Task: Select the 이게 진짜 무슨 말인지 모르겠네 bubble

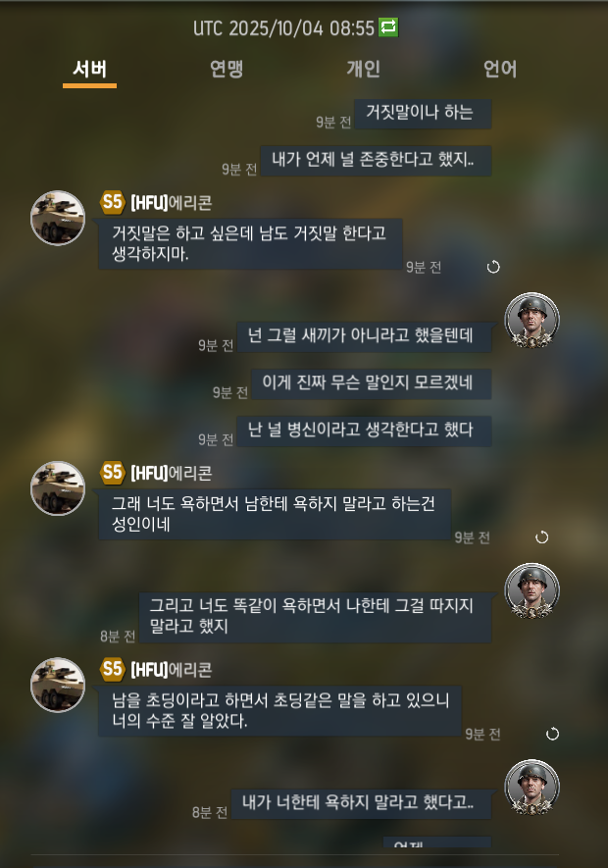Action: [x=371, y=383]
